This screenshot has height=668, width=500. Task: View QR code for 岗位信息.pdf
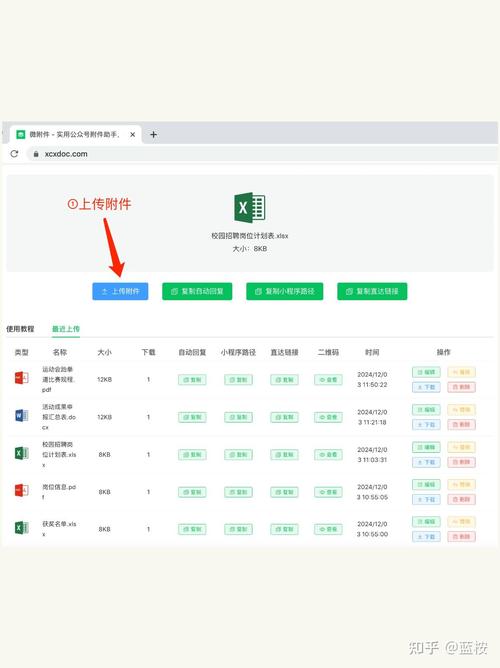click(x=328, y=492)
